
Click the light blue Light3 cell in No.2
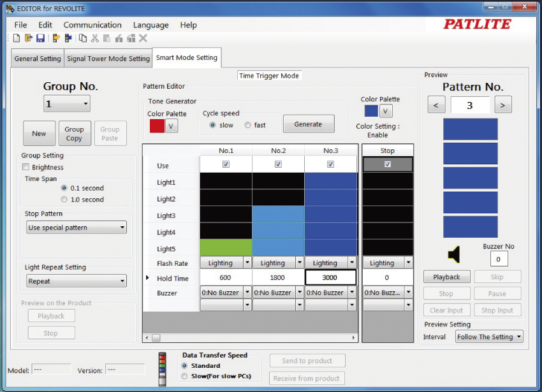(x=278, y=214)
